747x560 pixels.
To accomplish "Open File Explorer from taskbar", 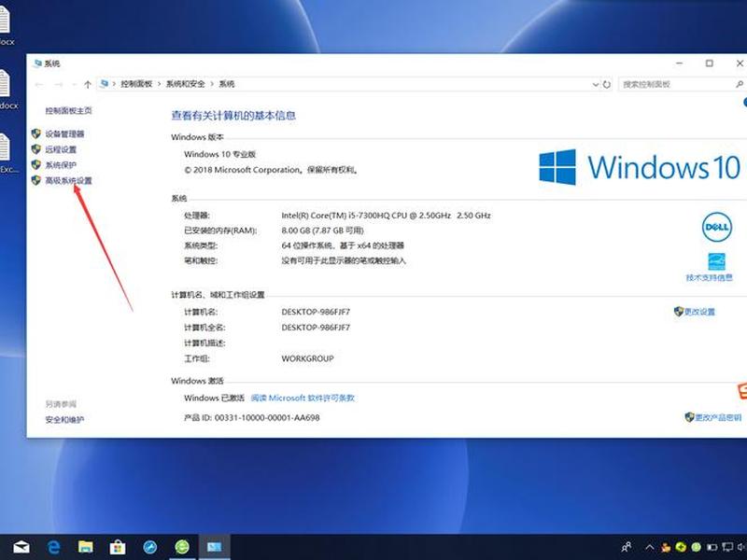I will point(85,547).
